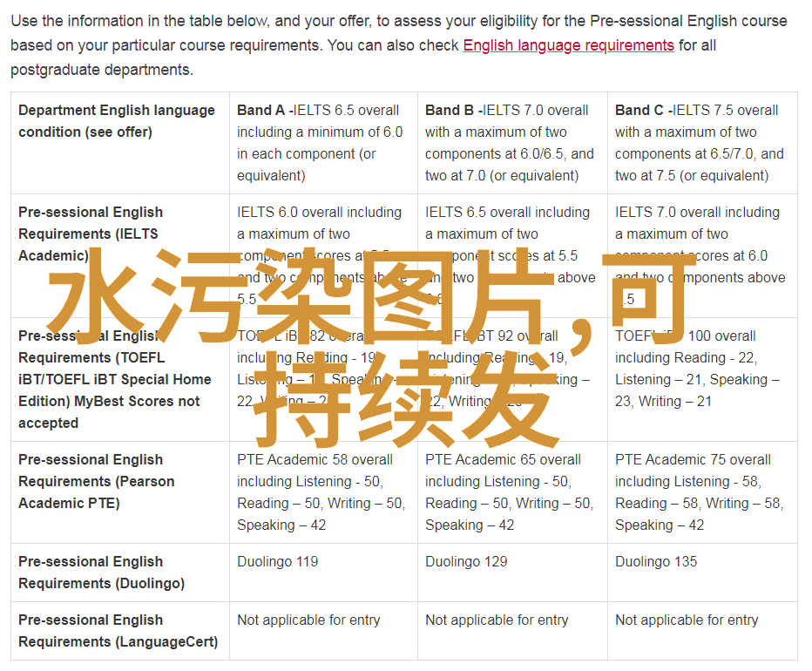The image size is (812, 671).
Task: Click the "PTE Academic 65 overall" cell
Action: 512,492
